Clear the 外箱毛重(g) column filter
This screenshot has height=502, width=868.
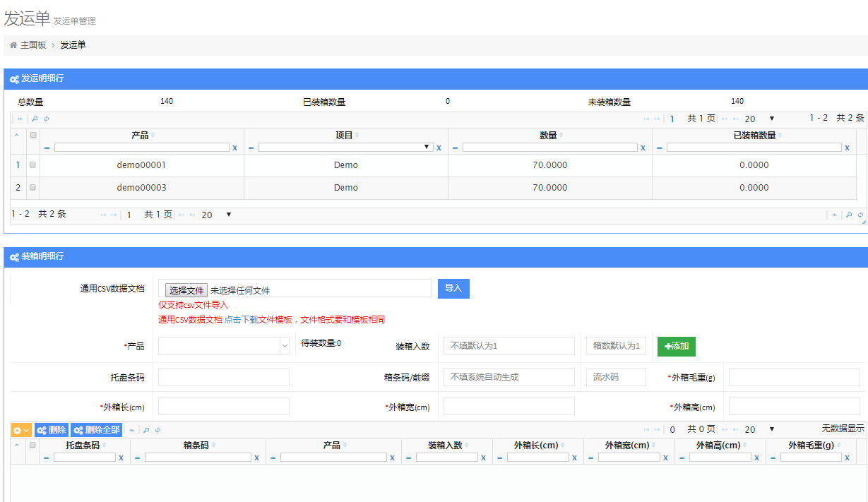coord(847,458)
